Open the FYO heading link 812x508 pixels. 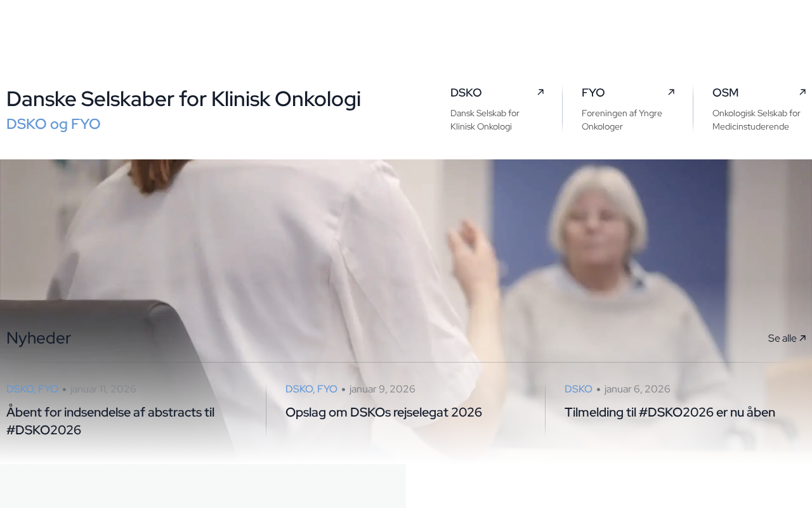click(593, 93)
